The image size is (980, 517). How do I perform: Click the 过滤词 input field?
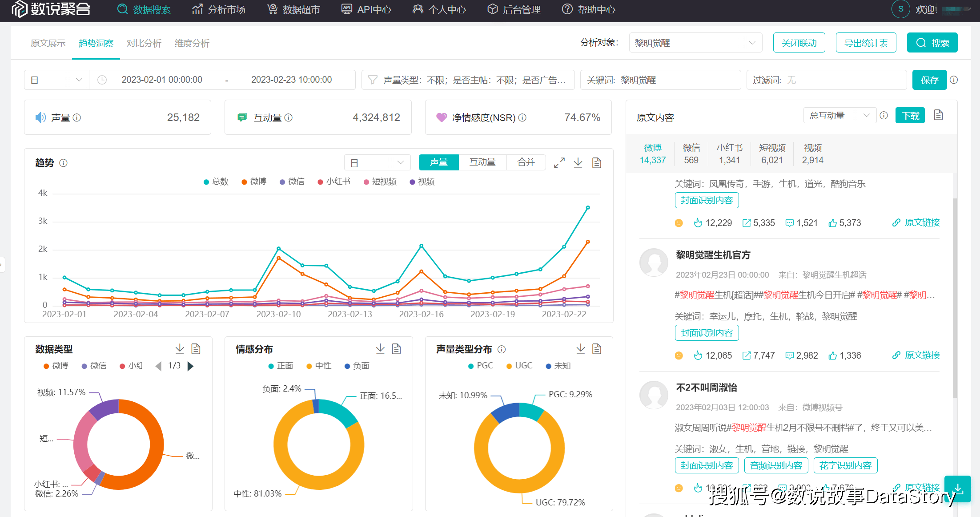coord(826,80)
